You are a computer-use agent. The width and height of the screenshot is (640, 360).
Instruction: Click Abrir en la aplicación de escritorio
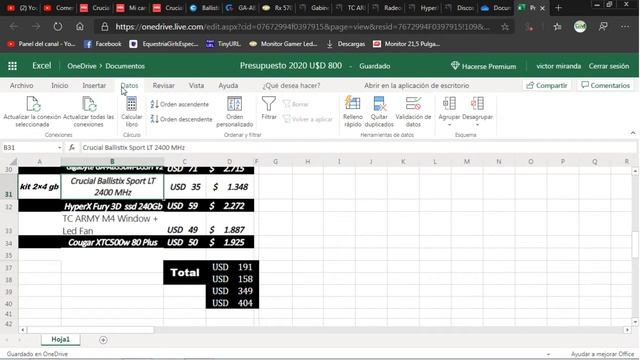pyautogui.click(x=417, y=85)
